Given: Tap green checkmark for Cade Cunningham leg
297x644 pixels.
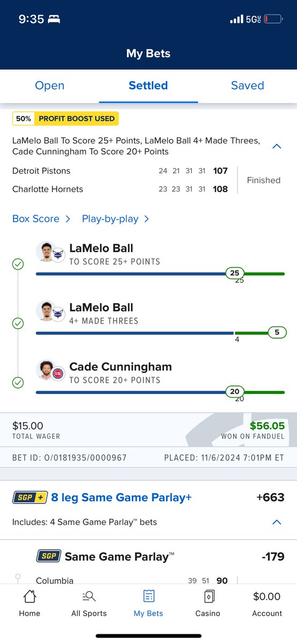Looking at the screenshot, I should [x=18, y=383].
